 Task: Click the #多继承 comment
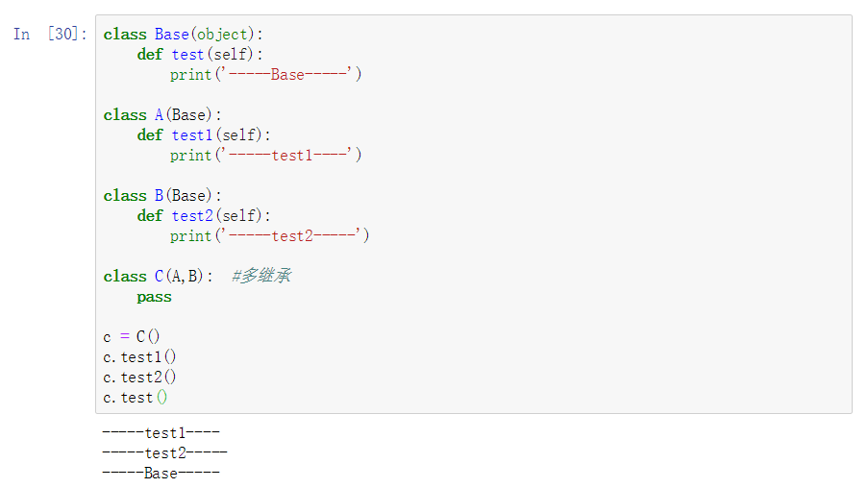click(x=261, y=277)
